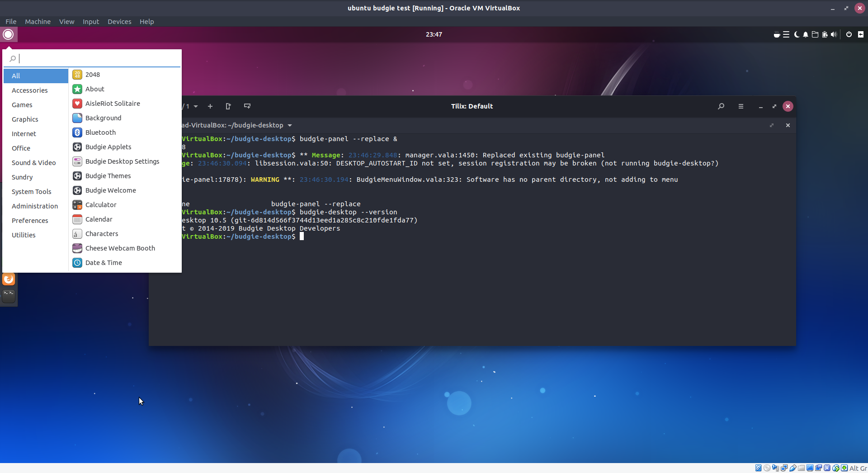Click the notification bell icon
The image size is (868, 473).
805,34
